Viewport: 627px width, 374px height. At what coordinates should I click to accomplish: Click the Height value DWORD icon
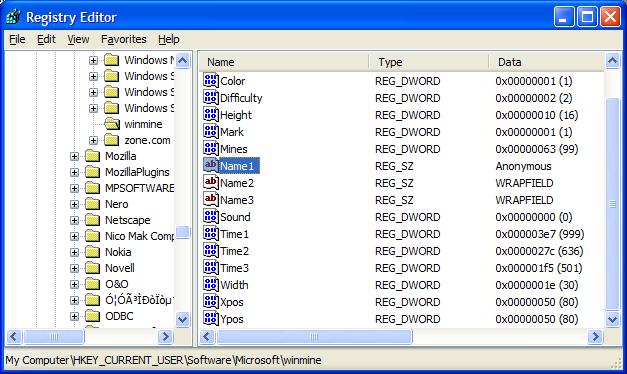click(211, 114)
